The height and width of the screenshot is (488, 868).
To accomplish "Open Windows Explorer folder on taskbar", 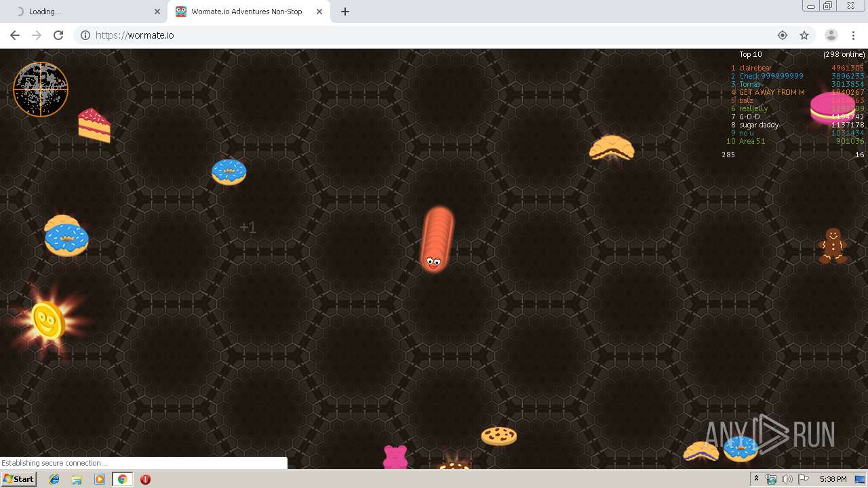I will tap(77, 479).
